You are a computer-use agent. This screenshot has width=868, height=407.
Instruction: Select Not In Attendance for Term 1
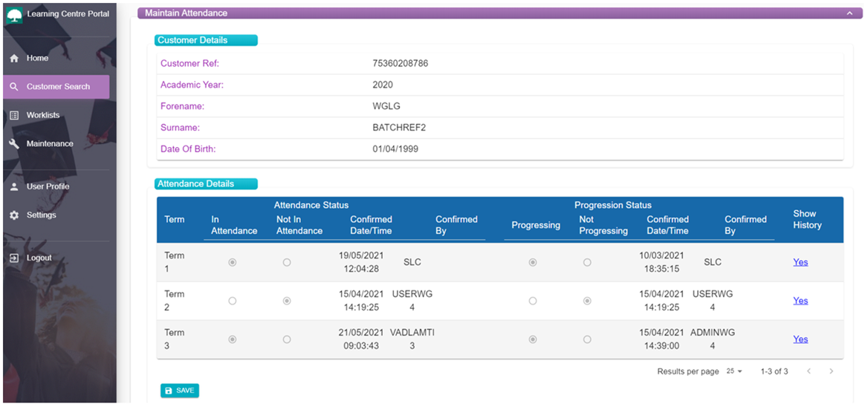[x=287, y=263]
